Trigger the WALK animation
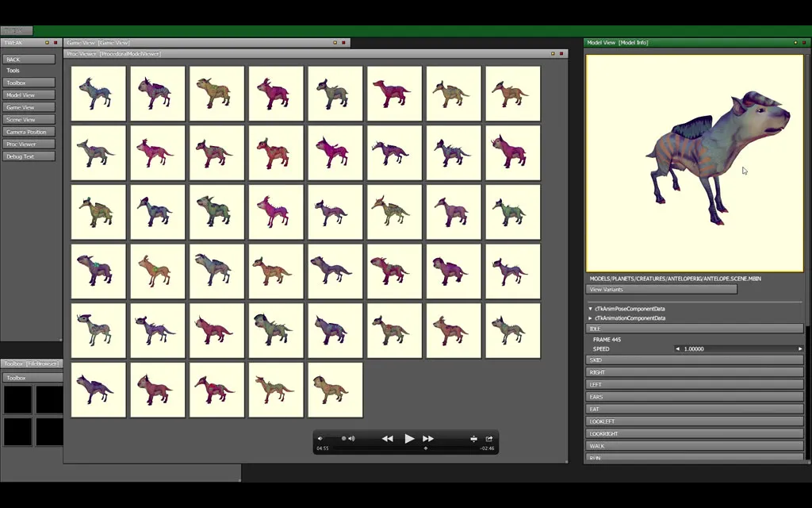This screenshot has width=812, height=508. click(x=695, y=446)
